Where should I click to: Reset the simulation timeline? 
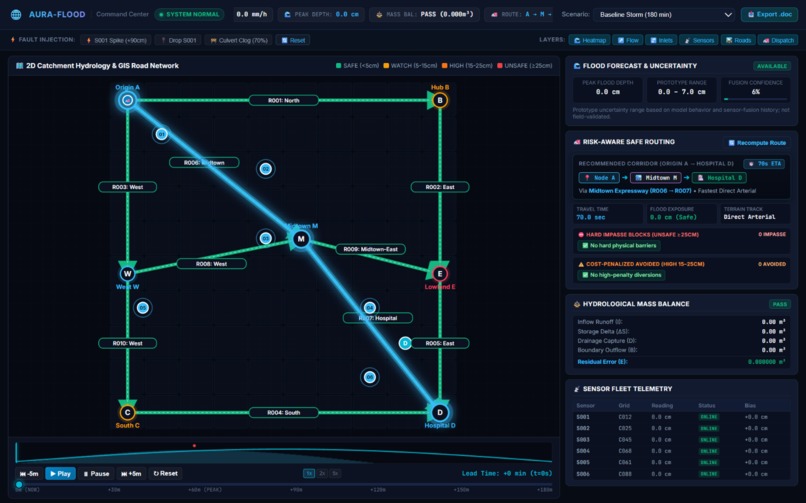[166, 473]
